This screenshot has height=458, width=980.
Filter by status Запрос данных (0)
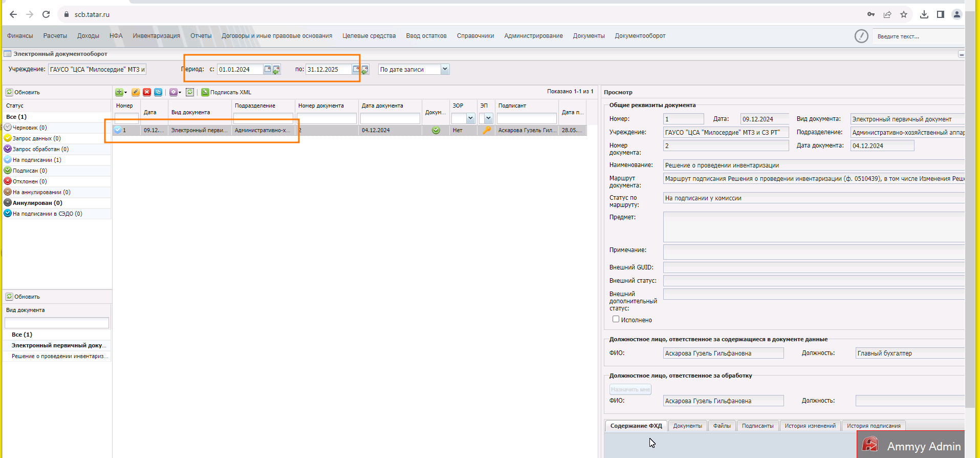[57, 138]
